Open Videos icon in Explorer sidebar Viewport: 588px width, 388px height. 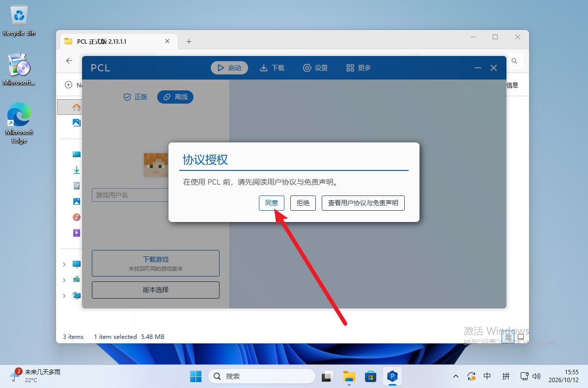[77, 233]
